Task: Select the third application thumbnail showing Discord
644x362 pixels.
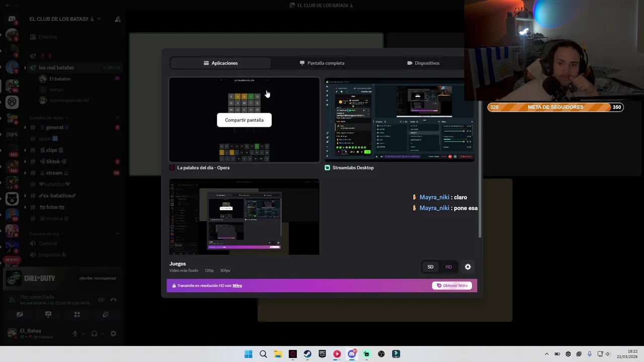Action: (x=244, y=217)
